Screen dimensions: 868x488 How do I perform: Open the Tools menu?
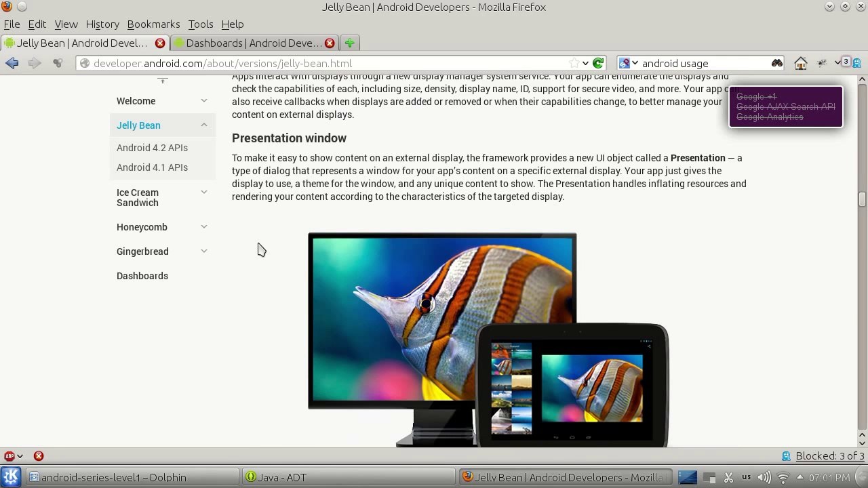click(201, 24)
